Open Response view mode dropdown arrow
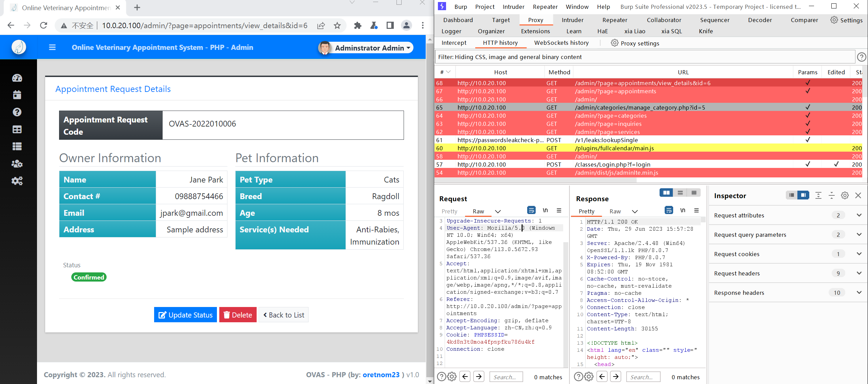The width and height of the screenshot is (868, 384). pos(635,211)
